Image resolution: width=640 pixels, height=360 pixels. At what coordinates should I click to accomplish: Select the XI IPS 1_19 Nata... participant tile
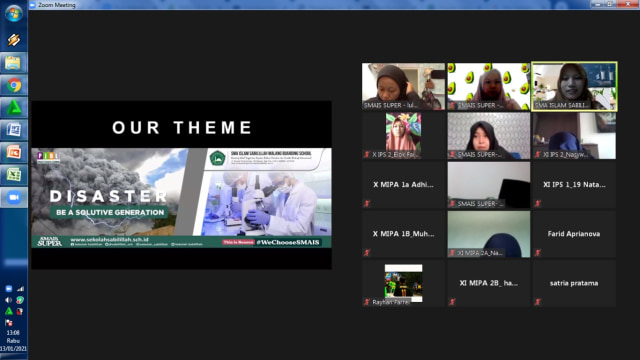coord(574,185)
